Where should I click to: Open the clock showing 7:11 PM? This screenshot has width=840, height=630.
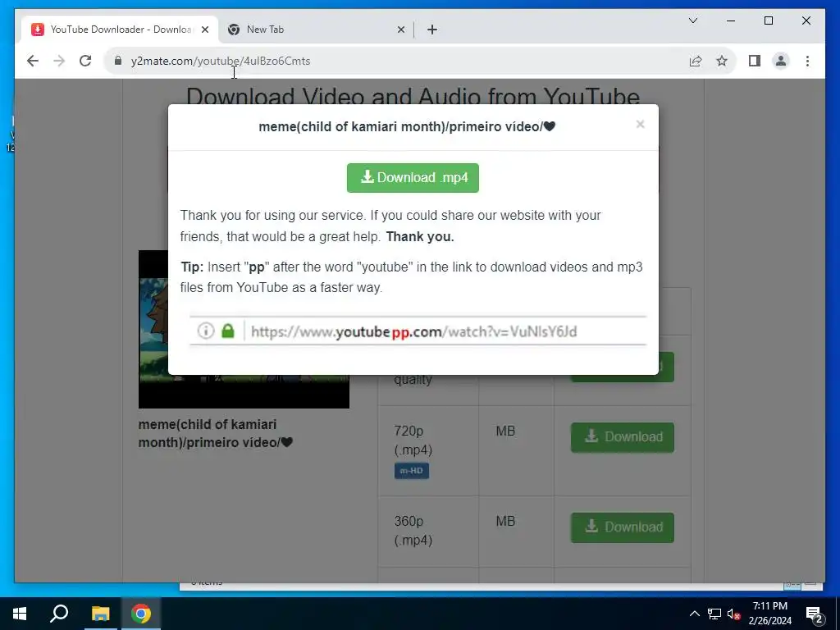pos(769,614)
